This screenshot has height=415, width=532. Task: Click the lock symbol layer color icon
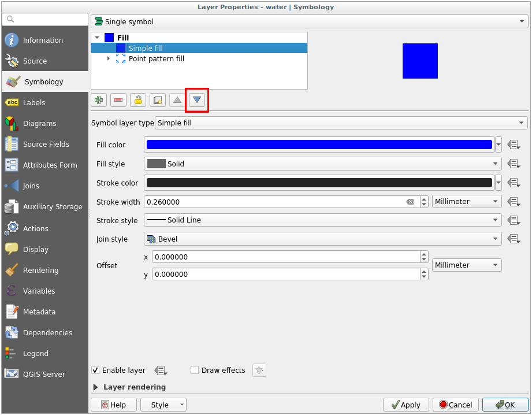point(138,100)
